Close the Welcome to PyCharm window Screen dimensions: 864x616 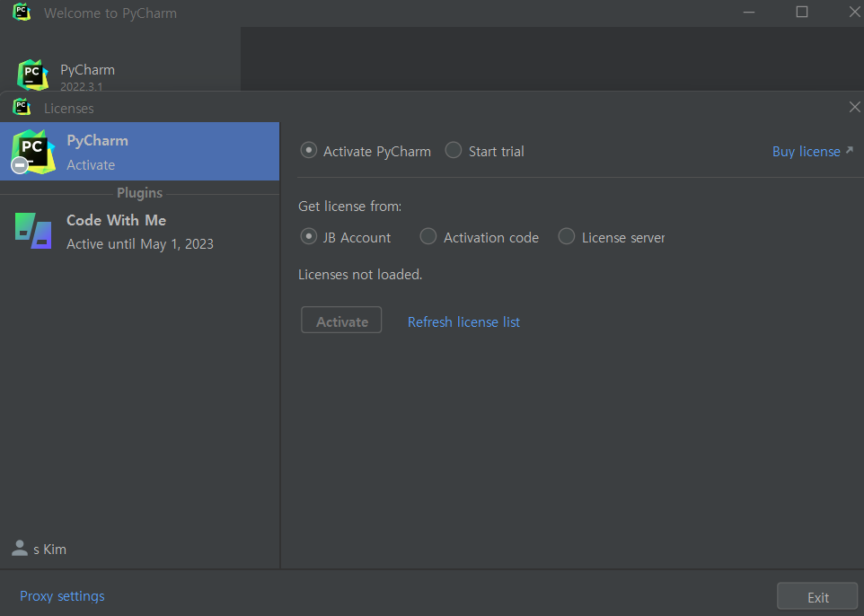pyautogui.click(x=854, y=12)
